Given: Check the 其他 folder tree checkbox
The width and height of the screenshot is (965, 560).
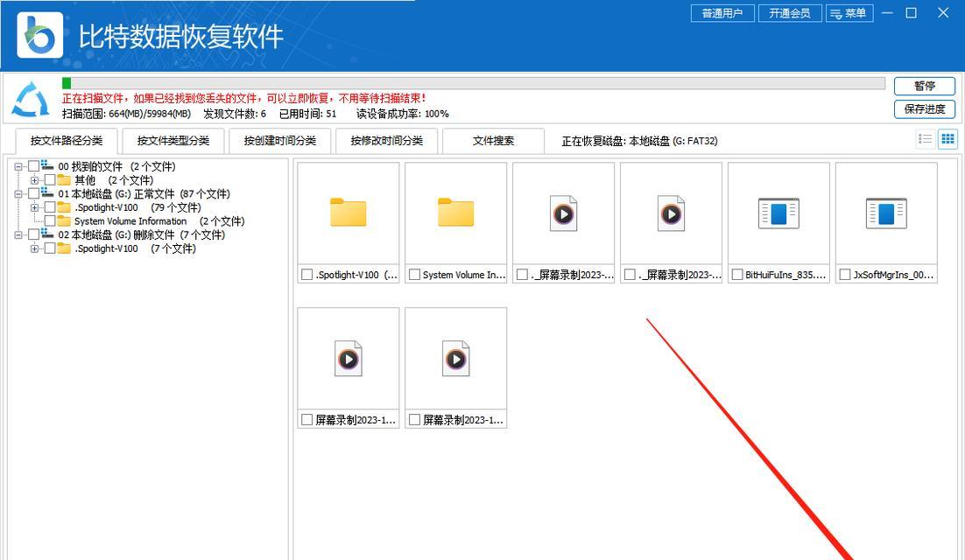Looking at the screenshot, I should (50, 180).
